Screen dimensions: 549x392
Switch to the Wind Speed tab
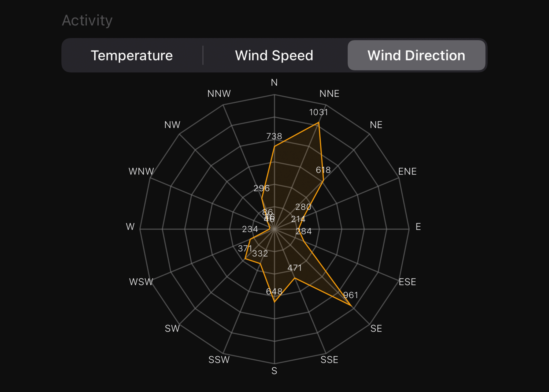click(x=274, y=55)
